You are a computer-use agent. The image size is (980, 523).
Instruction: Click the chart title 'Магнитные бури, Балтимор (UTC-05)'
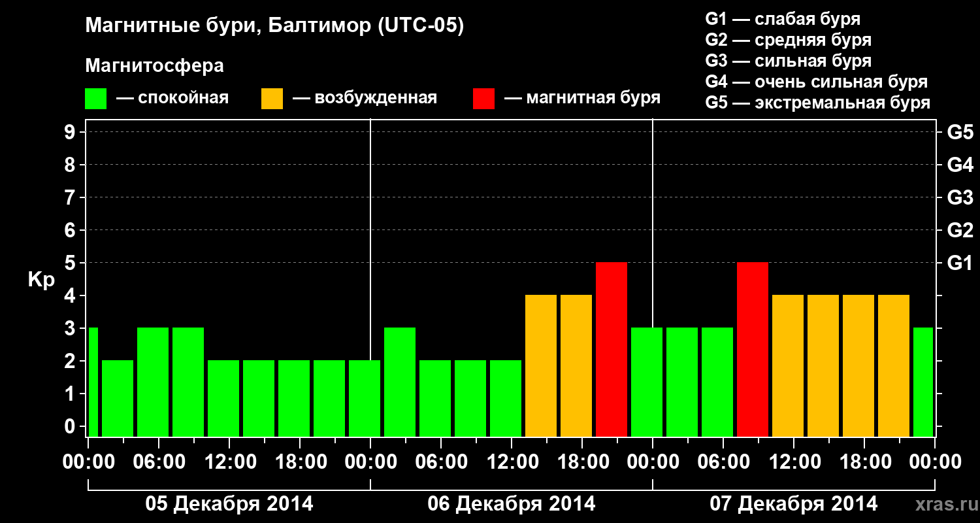274,27
